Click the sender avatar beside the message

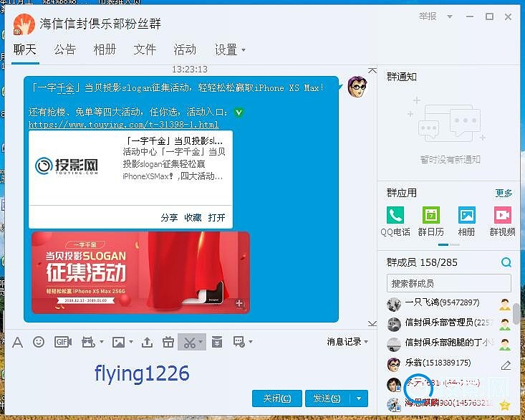click(x=357, y=87)
